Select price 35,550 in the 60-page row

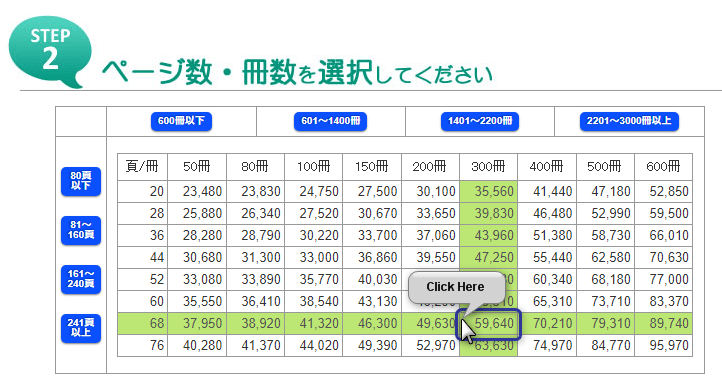(197, 302)
